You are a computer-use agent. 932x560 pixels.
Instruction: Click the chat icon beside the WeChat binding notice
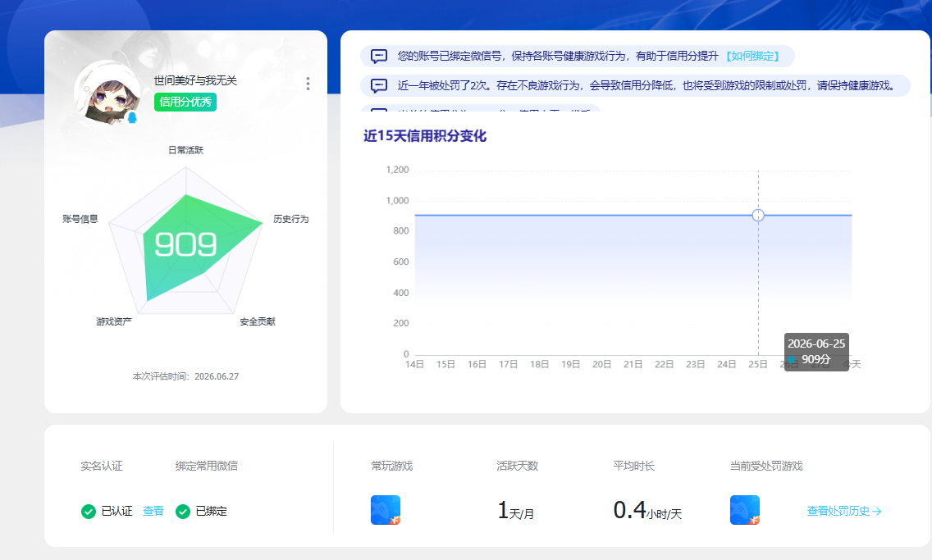pyautogui.click(x=379, y=56)
